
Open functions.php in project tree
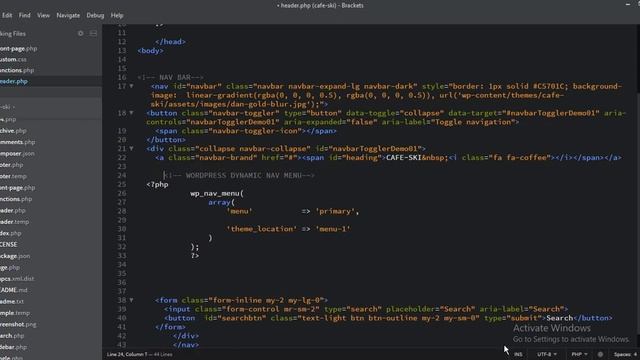pos(16,199)
